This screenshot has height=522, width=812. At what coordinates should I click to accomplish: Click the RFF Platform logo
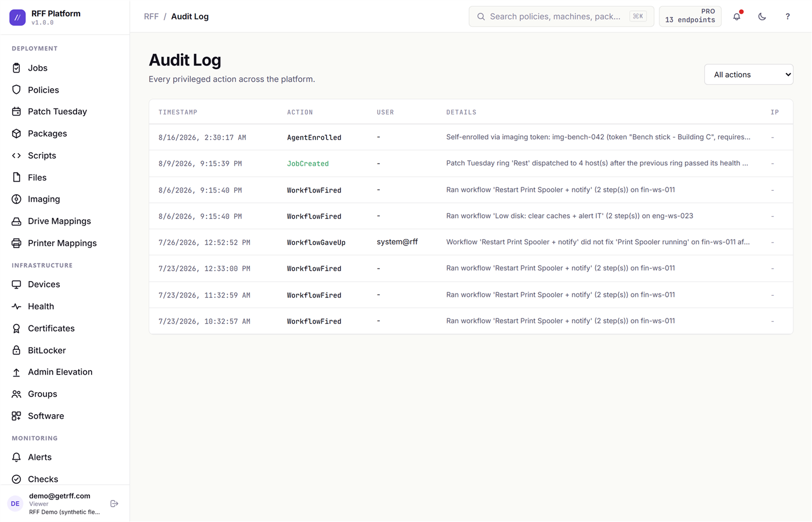(17, 17)
